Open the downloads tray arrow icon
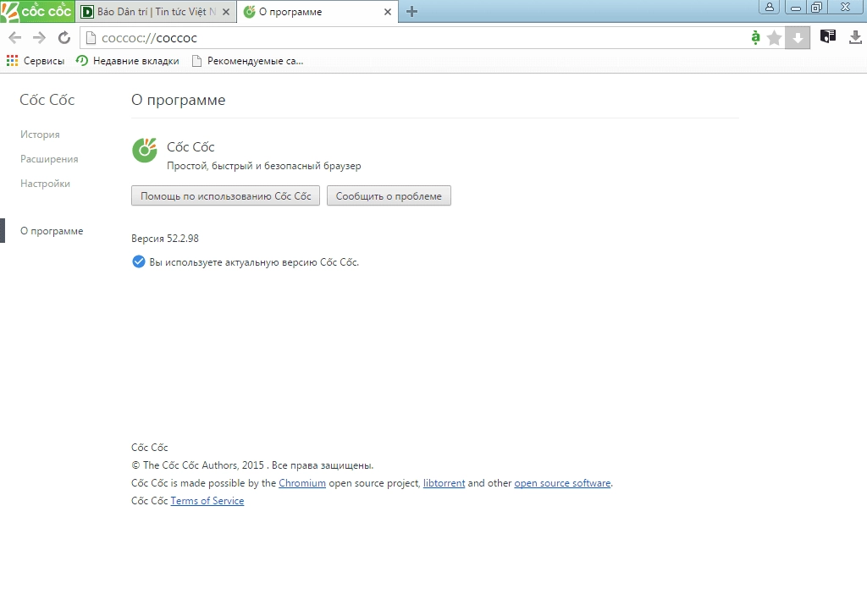Screen dimensions: 867x616 tap(855, 37)
